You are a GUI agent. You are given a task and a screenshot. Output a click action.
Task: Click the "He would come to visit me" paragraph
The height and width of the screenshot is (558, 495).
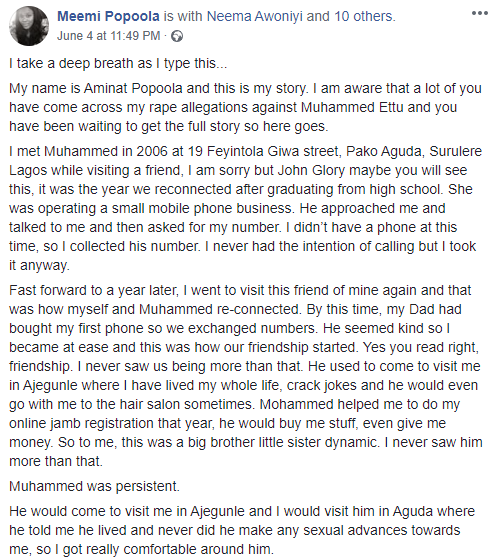pyautogui.click(x=242, y=530)
